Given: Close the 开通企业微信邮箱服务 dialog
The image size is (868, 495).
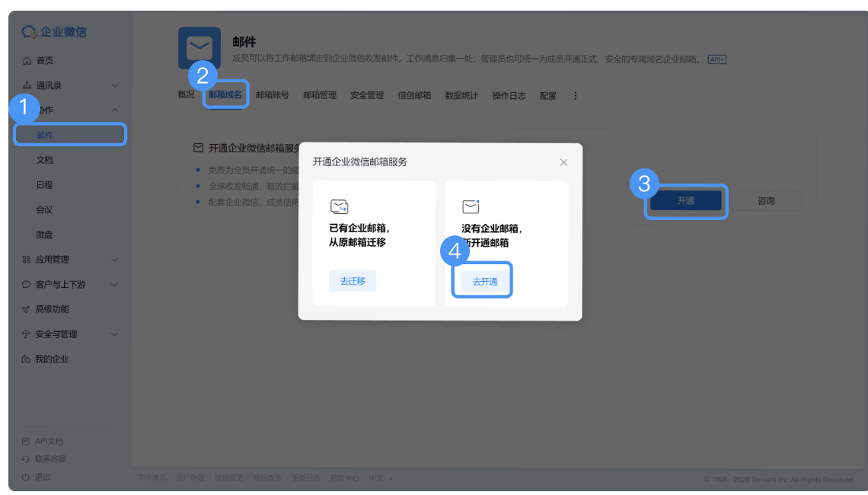Looking at the screenshot, I should pos(563,162).
